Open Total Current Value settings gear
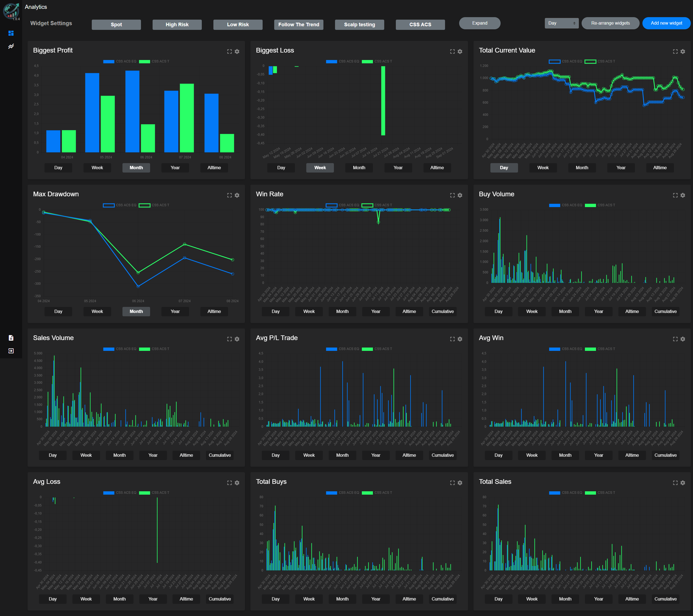Screen dimensions: 693x616 [x=682, y=51]
